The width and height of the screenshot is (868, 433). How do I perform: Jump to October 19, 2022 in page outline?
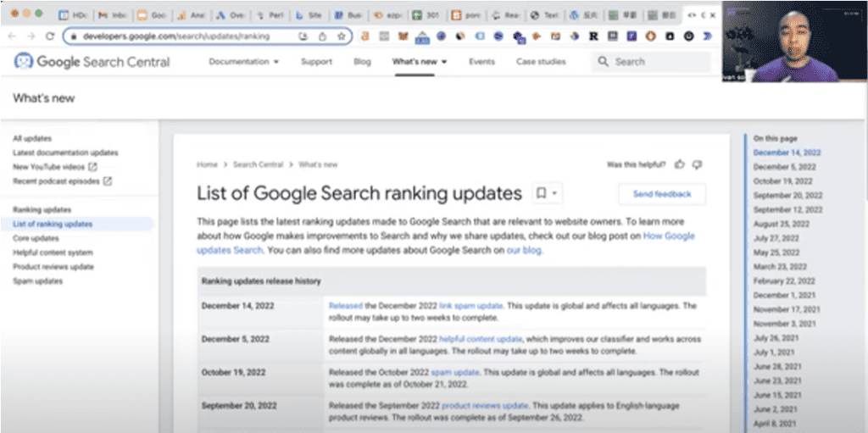782,181
